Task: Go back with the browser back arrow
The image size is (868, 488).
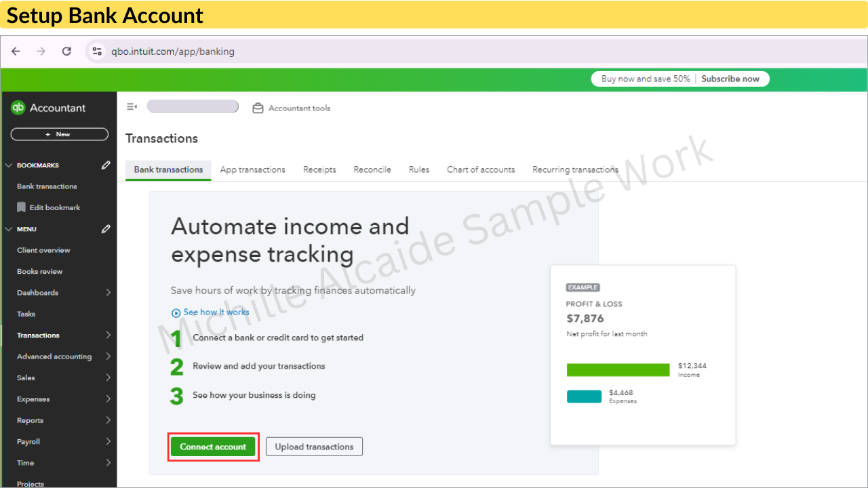Action: point(16,52)
